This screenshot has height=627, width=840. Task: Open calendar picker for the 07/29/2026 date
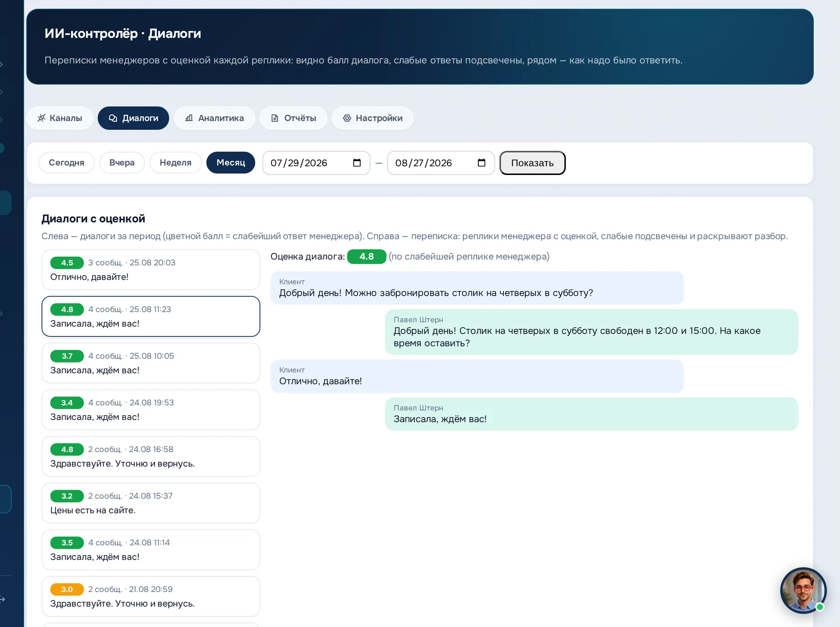point(357,163)
